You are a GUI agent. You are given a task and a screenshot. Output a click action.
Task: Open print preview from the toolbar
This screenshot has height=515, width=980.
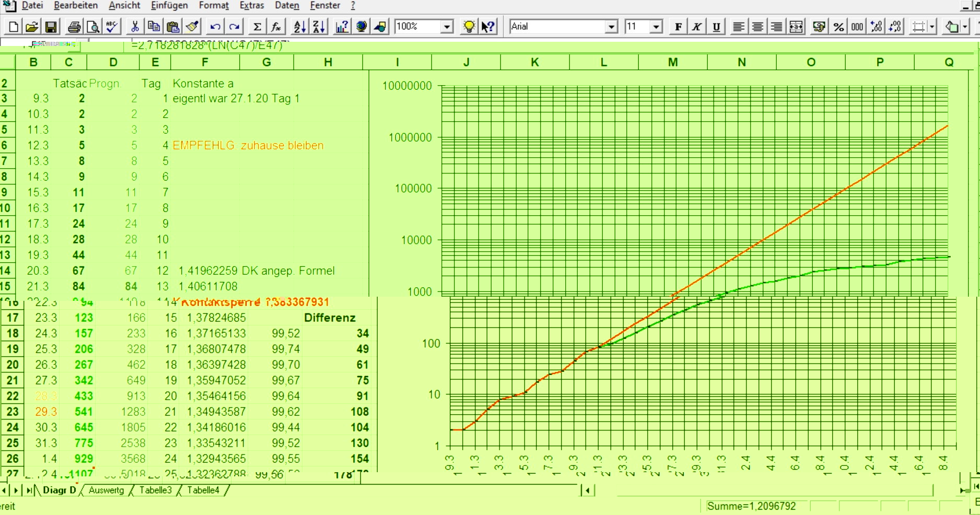point(93,27)
